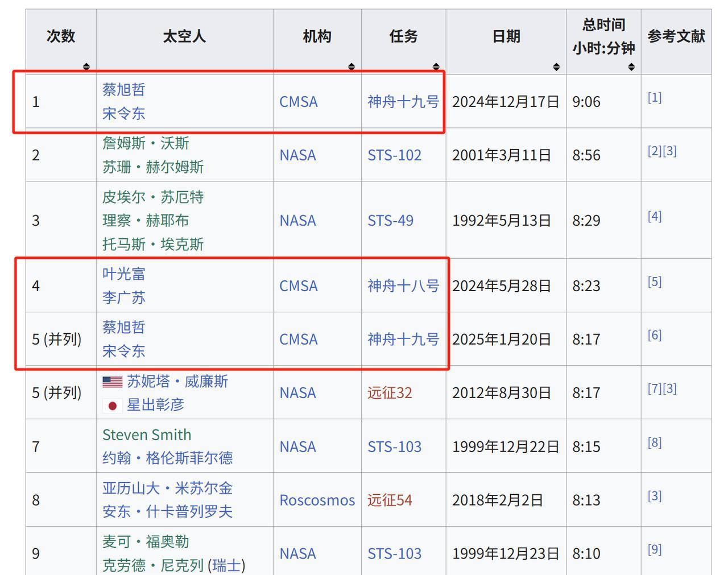
Task: Sort table by 机构 column arrows
Action: coord(351,67)
